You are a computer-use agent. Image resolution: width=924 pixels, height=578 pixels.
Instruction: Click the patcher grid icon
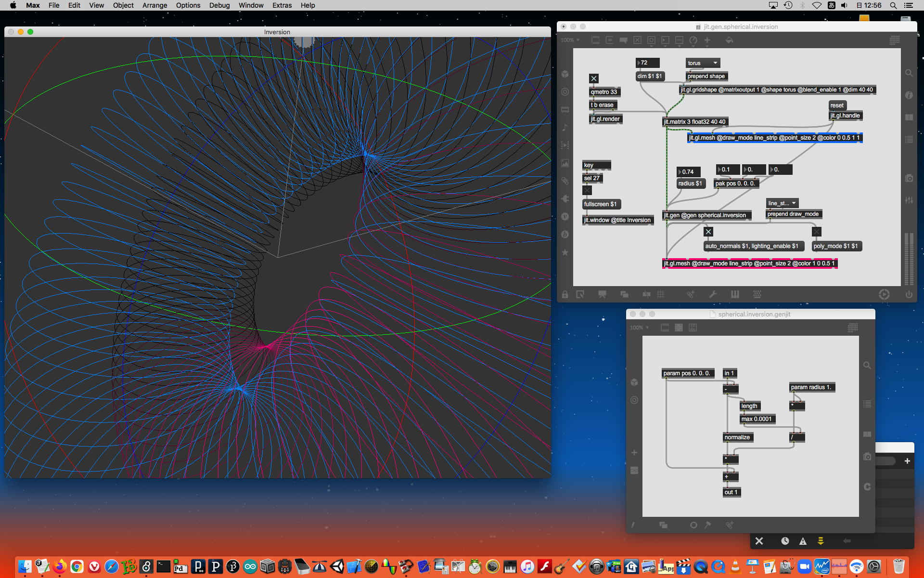tap(661, 294)
